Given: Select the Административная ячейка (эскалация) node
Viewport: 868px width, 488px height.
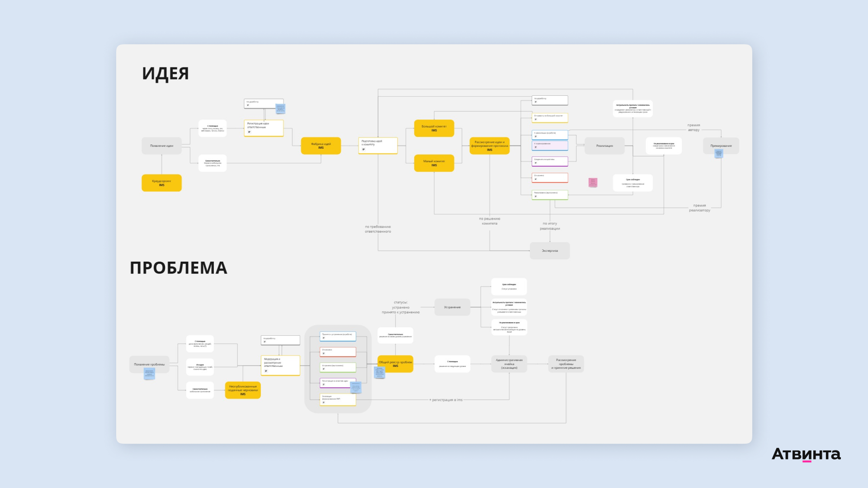Looking at the screenshot, I should click(x=509, y=364).
